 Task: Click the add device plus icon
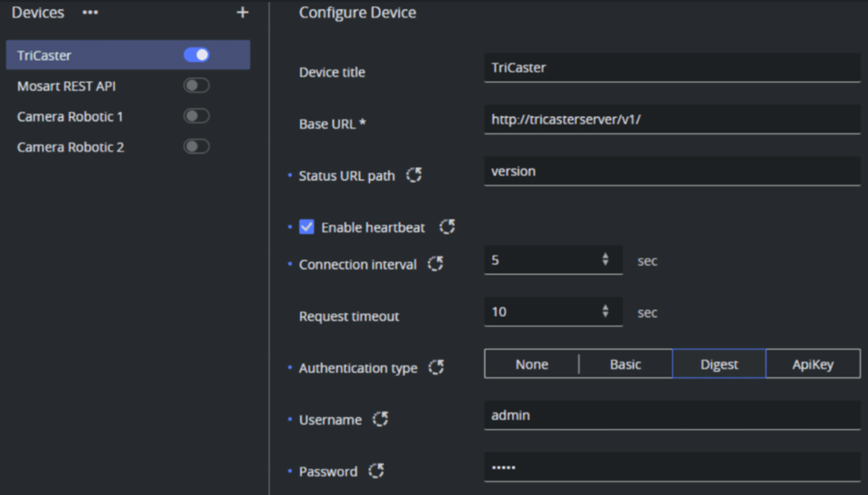coord(242,13)
